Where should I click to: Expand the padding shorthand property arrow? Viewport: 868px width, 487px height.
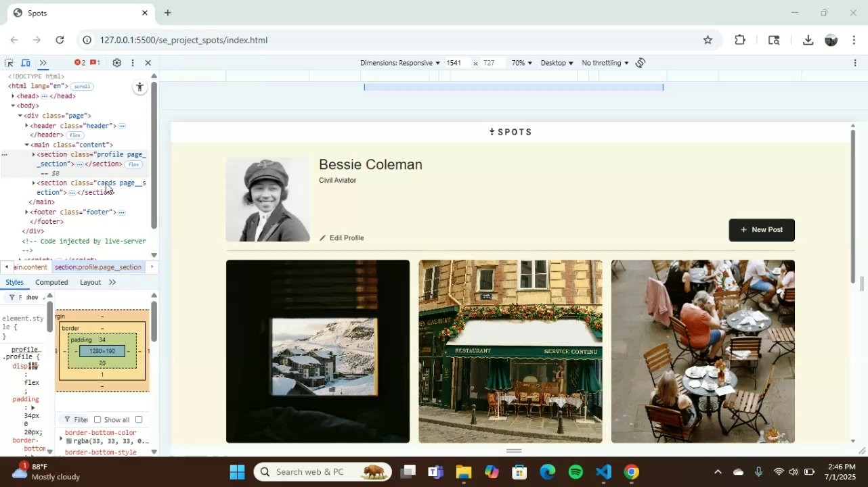click(32, 408)
